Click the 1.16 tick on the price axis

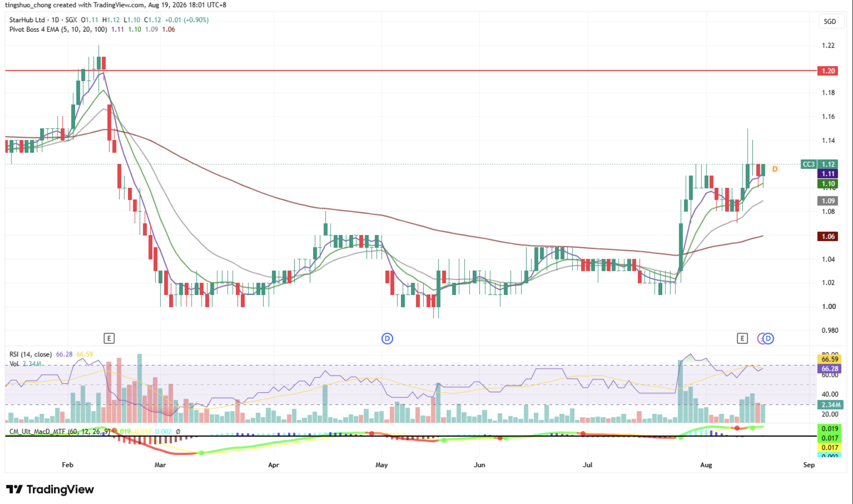[x=828, y=117]
